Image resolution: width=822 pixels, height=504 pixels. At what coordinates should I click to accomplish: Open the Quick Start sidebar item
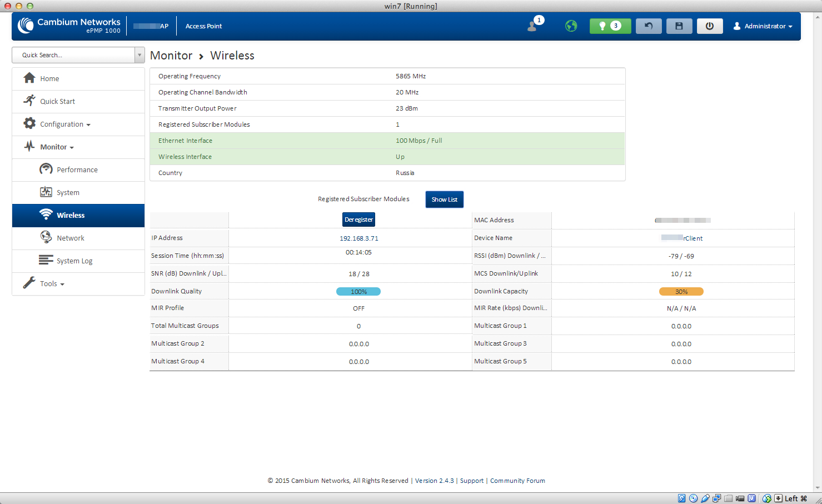[x=57, y=102]
